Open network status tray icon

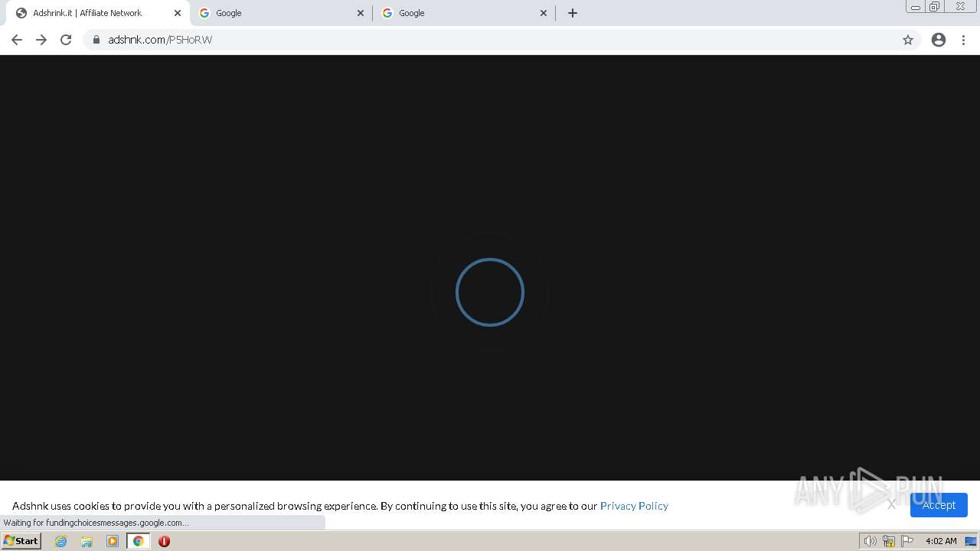click(888, 541)
